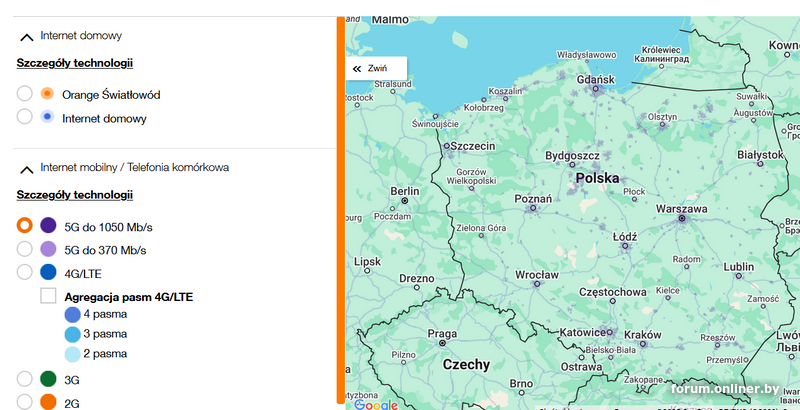Open Szczegóły technologii link under Internet mobilny
This screenshot has width=800, height=410.
[x=74, y=195]
